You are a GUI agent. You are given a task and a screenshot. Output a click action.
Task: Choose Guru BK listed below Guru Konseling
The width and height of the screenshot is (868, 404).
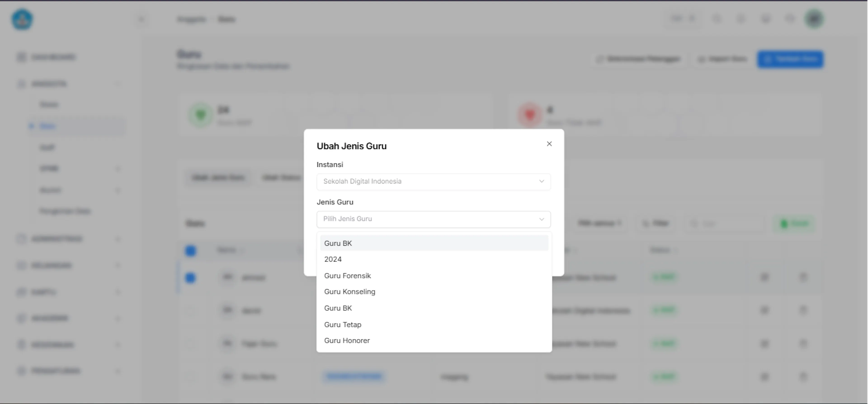pos(434,308)
